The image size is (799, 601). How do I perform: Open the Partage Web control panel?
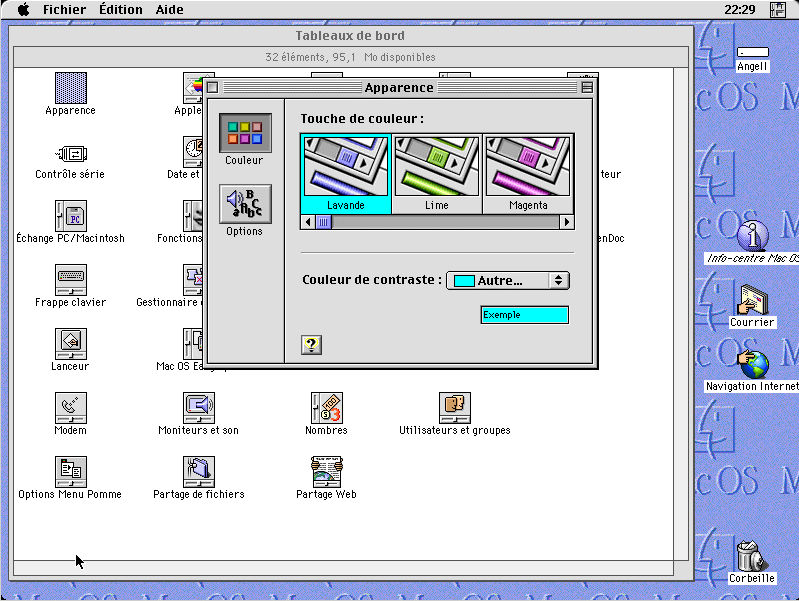[327, 472]
